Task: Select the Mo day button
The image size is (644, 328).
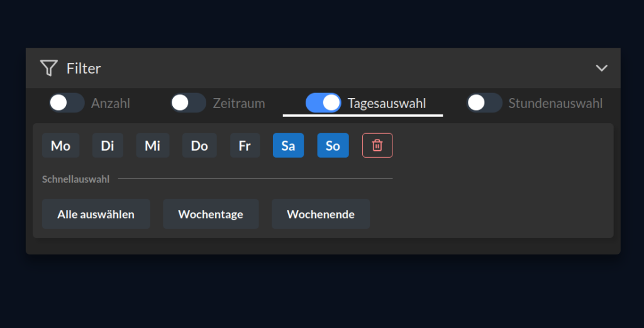Action: pos(60,146)
